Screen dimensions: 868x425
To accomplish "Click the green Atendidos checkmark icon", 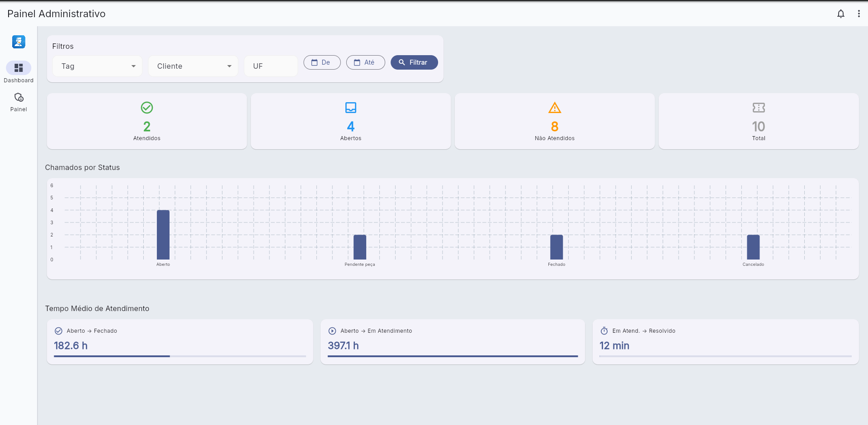I will (147, 108).
